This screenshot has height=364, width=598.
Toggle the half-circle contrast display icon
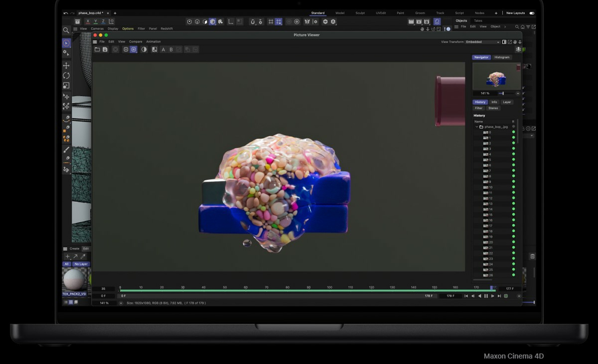coord(144,50)
